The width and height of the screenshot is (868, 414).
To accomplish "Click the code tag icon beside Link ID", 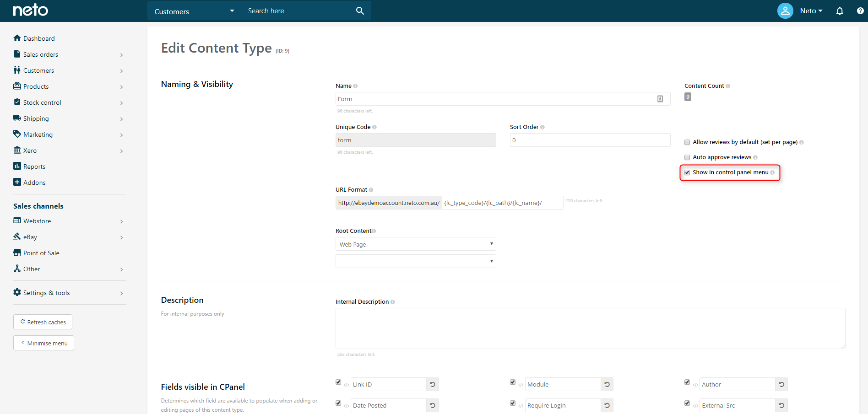I will tap(347, 385).
